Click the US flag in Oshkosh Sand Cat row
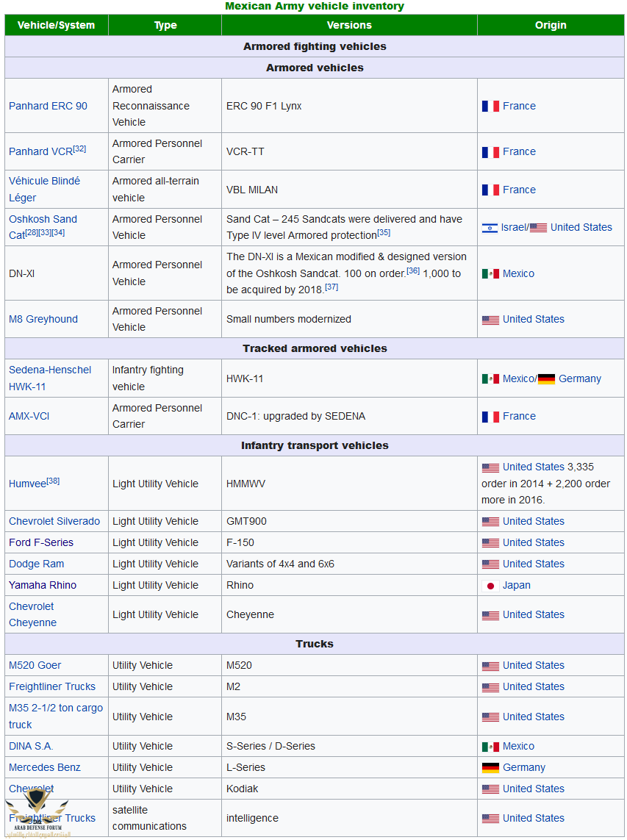This screenshot has height=840, width=627. pyautogui.click(x=538, y=228)
